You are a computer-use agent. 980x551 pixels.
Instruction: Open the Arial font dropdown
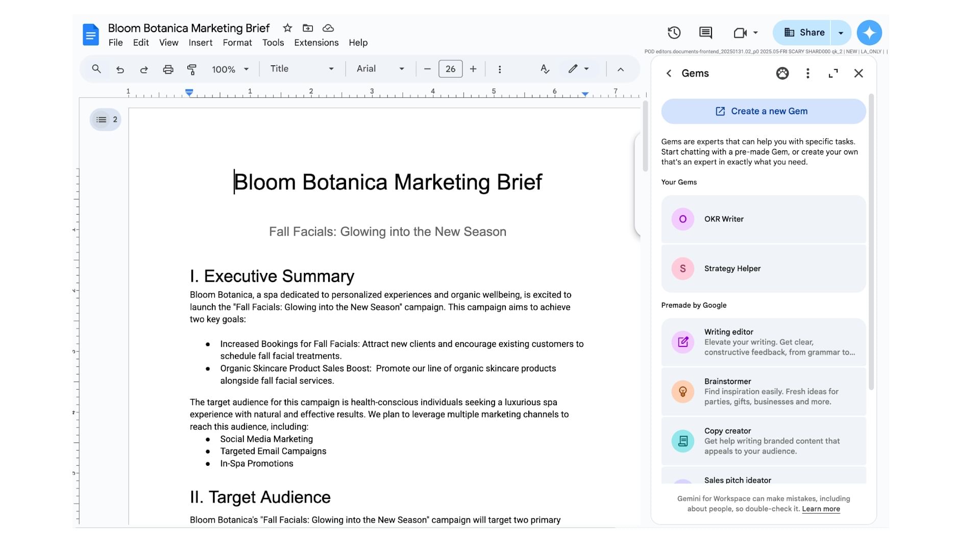[380, 69]
